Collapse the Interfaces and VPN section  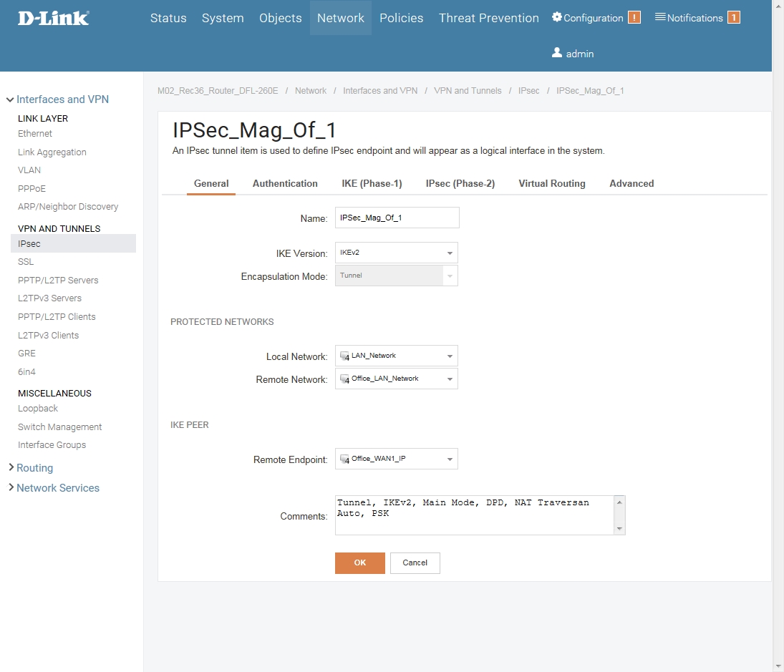[10, 99]
